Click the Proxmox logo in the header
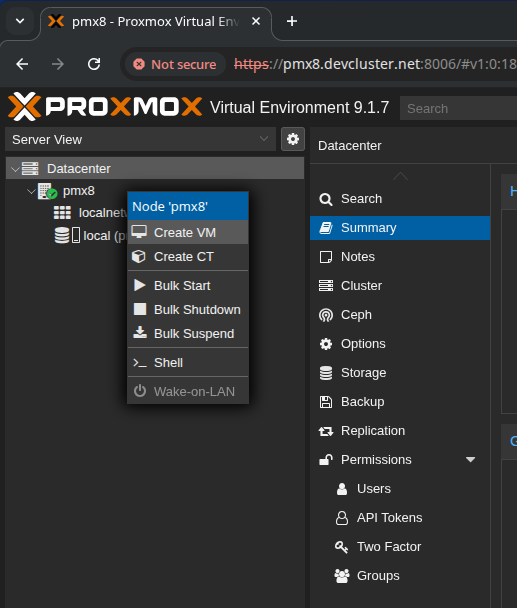Viewport: 517px width, 608px height. point(105,107)
